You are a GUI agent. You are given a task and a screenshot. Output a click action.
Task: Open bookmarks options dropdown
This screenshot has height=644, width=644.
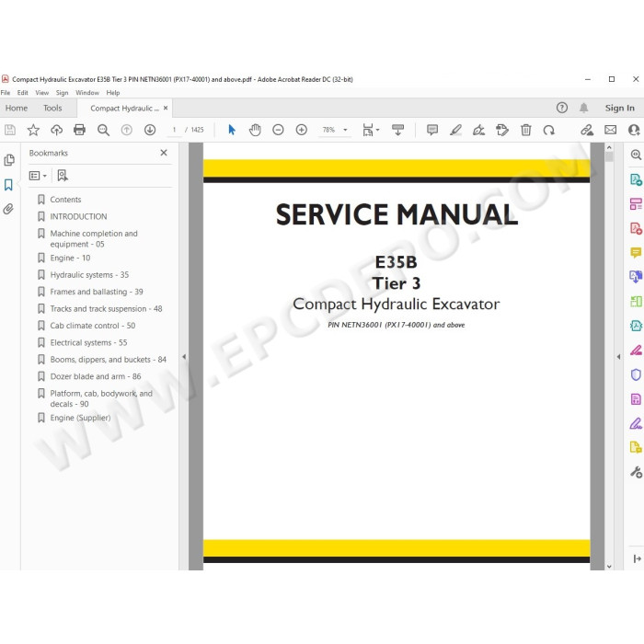pyautogui.click(x=38, y=176)
